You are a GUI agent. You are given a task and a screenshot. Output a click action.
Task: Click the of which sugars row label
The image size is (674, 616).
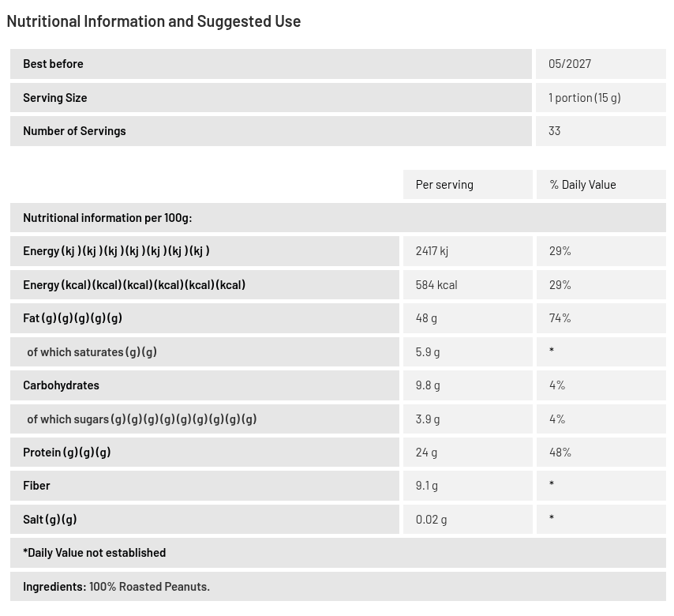click(204, 419)
